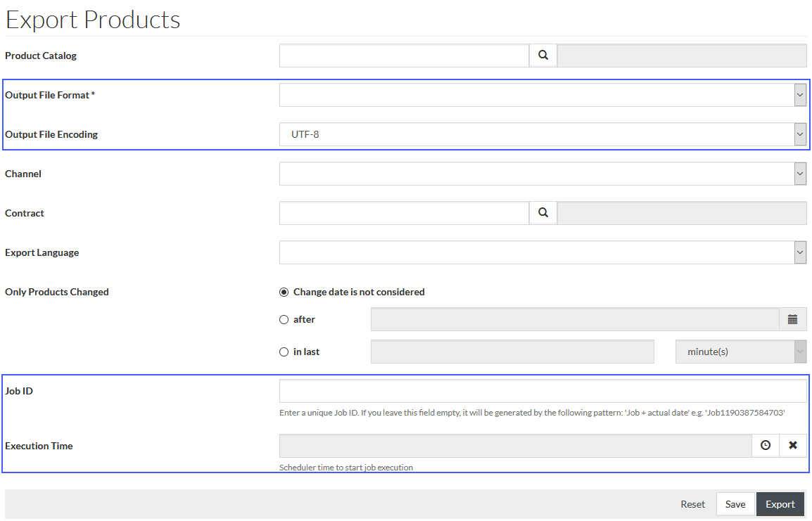Screen dimensions: 812x521
Task: Click the 'Only Products Changed' label
Action: click(x=57, y=292)
